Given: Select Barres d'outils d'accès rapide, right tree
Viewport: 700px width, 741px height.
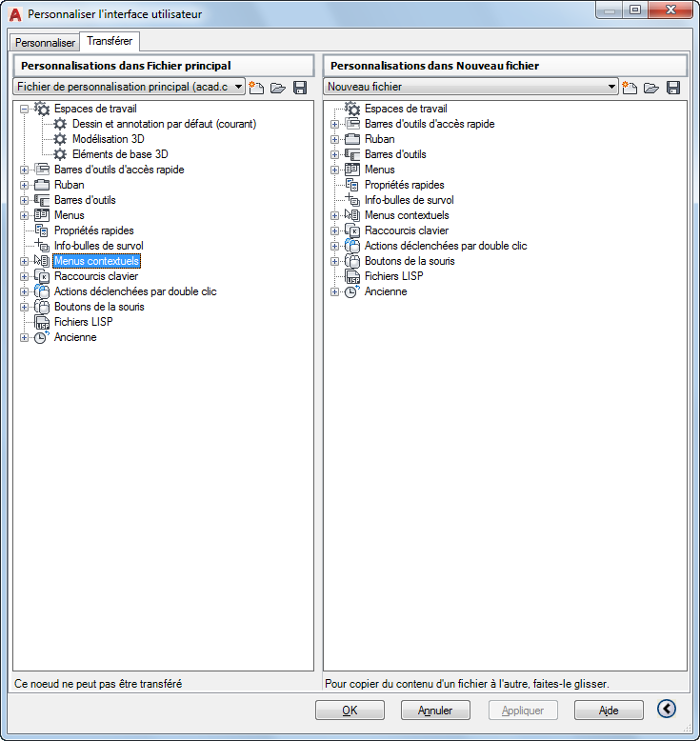Looking at the screenshot, I should 430,124.
